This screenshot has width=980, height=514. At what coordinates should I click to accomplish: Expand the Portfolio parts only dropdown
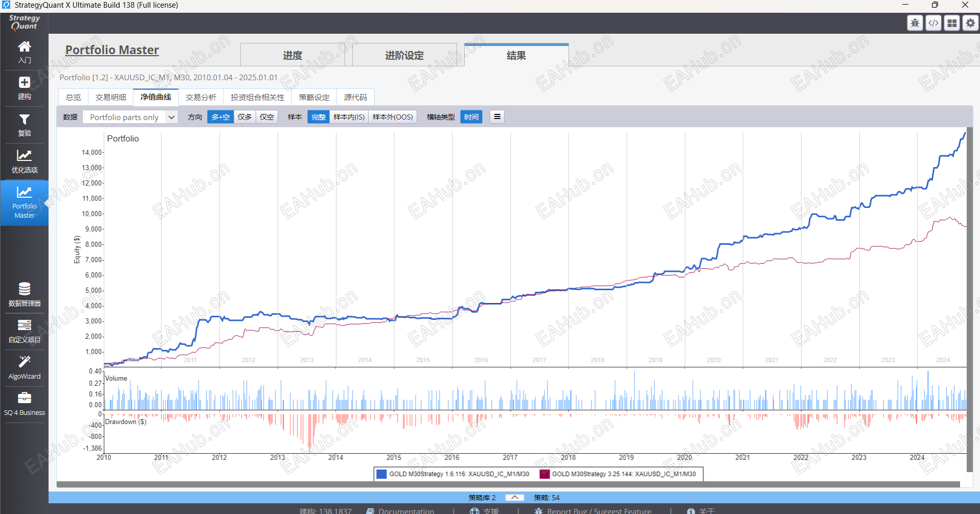click(x=130, y=117)
